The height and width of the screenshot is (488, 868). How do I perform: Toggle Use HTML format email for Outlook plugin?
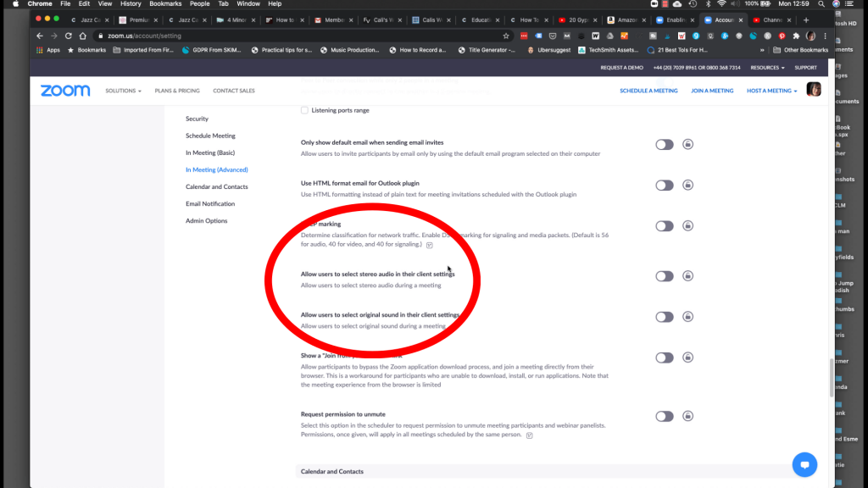(664, 186)
